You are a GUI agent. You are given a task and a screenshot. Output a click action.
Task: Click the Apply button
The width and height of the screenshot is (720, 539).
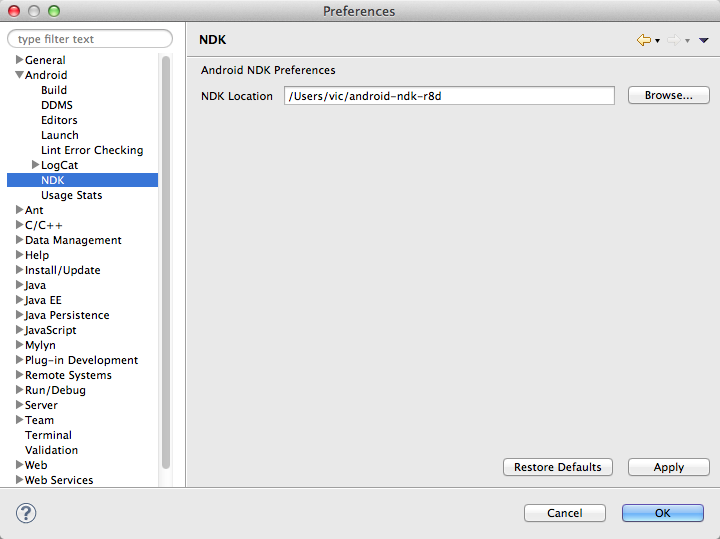pyautogui.click(x=669, y=467)
